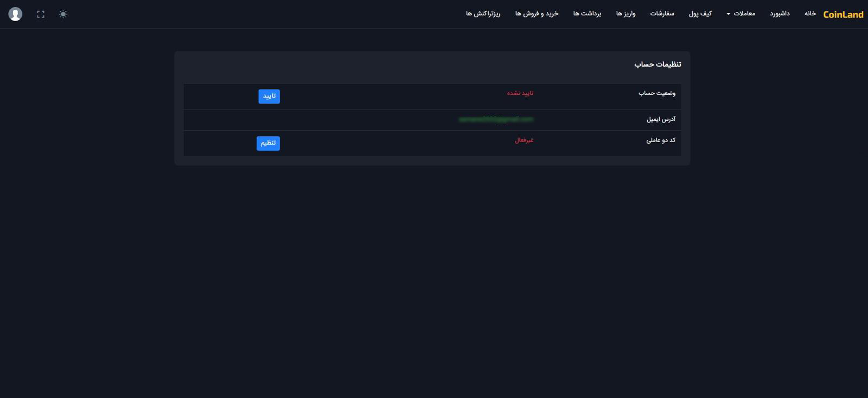Viewport: 868px width, 398px height.
Task: Click the CoinLand logo
Action: point(843,15)
